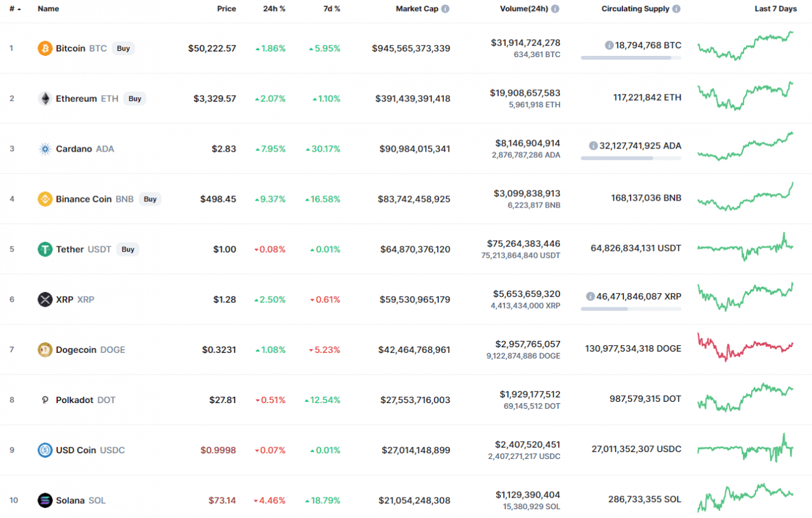Open Cardano via its ADA logo icon
The height and width of the screenshot is (518, 812).
point(44,149)
